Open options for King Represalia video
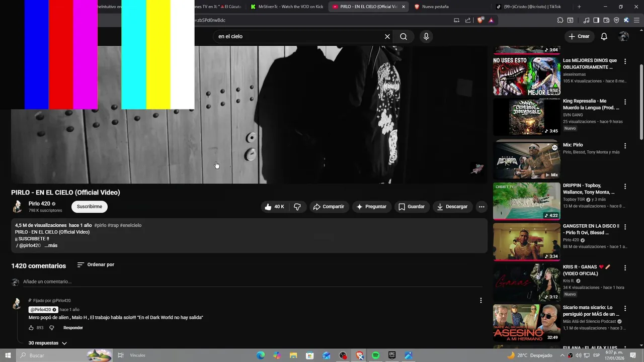The height and width of the screenshot is (362, 644). click(625, 102)
